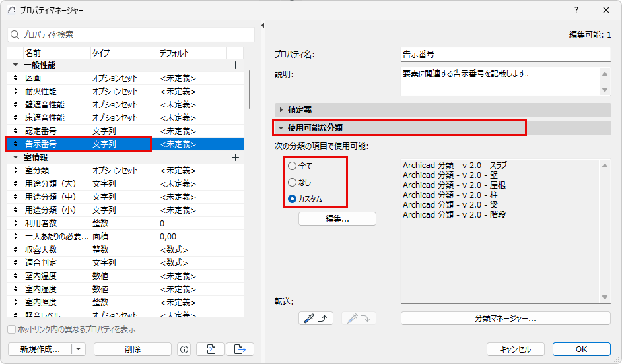Click the 新規作成... button
This screenshot has width=622, height=364.
coord(40,349)
